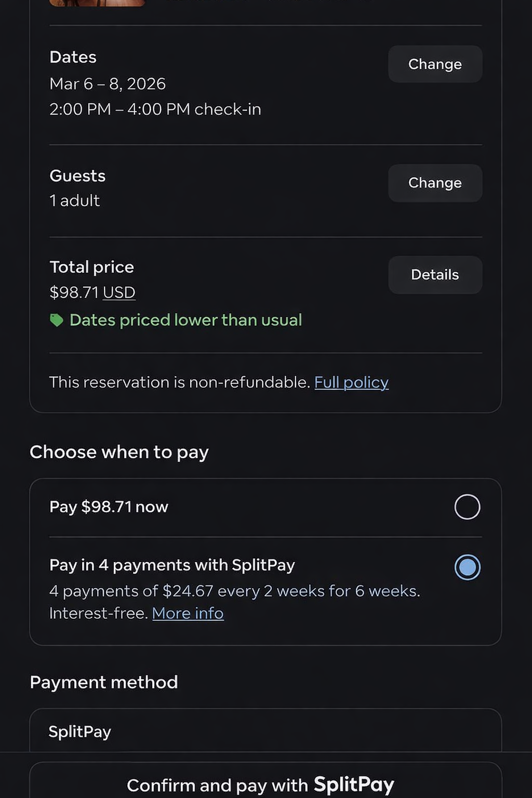Select the SplitPay 4 payments radio button
This screenshot has width=532, height=798.
pos(467,567)
